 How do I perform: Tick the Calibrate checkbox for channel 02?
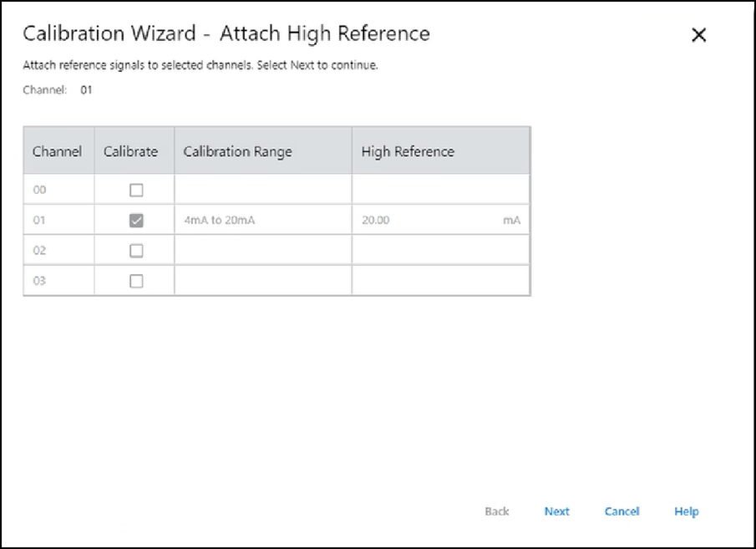click(x=136, y=251)
